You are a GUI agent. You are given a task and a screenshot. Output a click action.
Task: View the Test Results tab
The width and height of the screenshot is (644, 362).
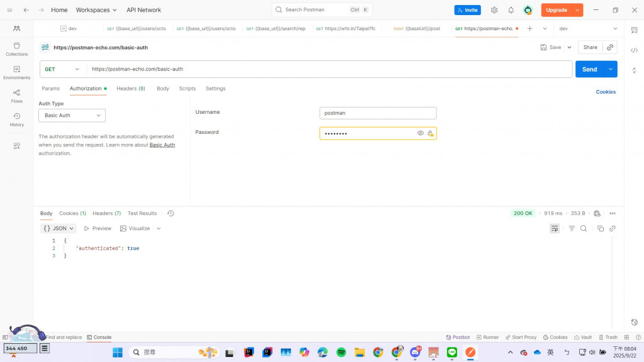pos(142,213)
